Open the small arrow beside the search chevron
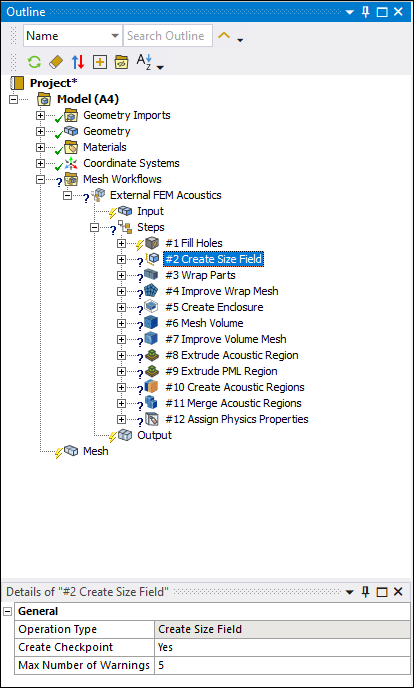 240,41
